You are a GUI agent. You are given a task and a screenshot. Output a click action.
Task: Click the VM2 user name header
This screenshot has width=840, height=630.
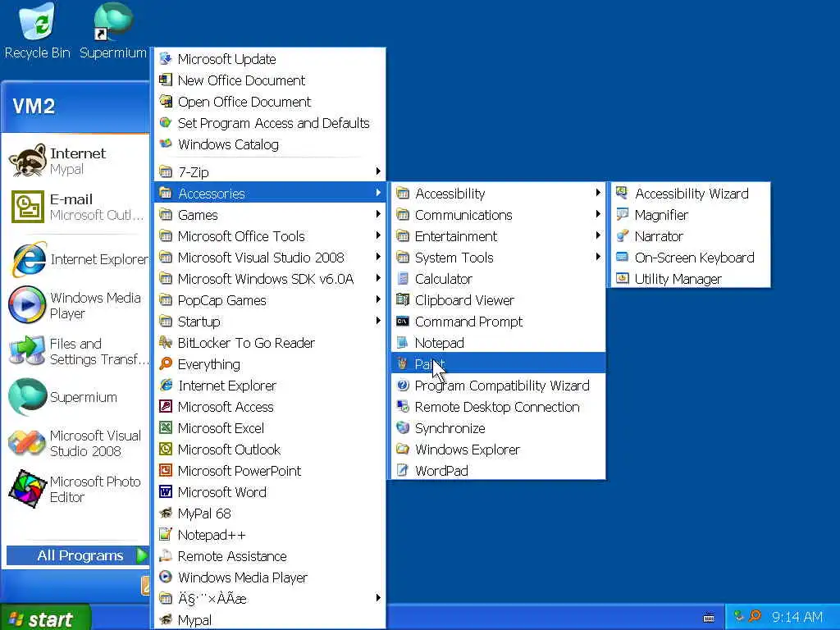34,106
